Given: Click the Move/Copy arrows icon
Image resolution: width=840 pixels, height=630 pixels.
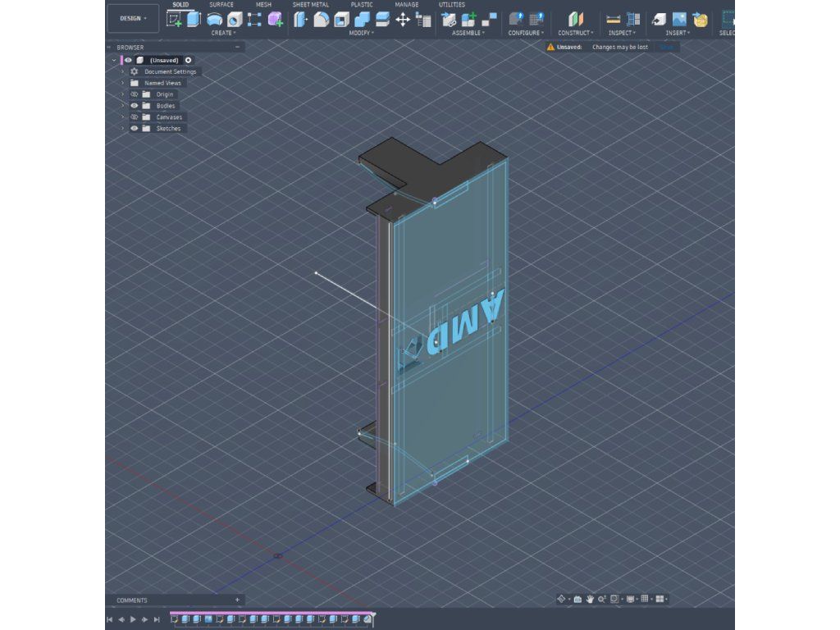Looking at the screenshot, I should [403, 19].
